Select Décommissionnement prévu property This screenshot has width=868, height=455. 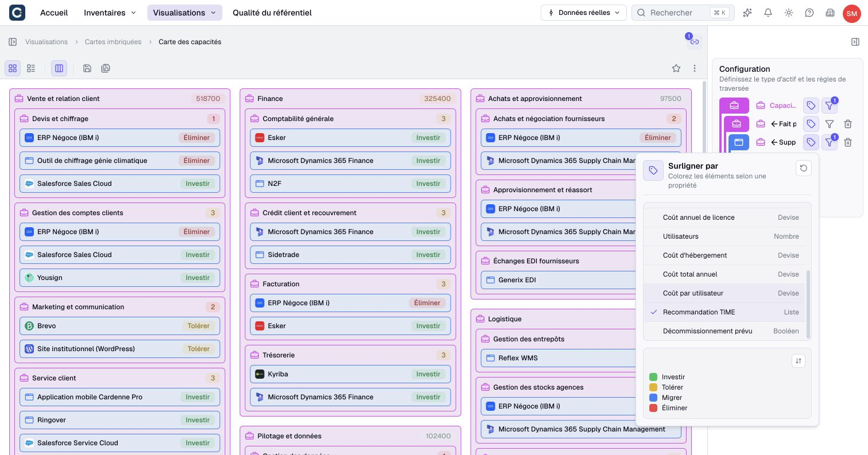pyautogui.click(x=723, y=331)
